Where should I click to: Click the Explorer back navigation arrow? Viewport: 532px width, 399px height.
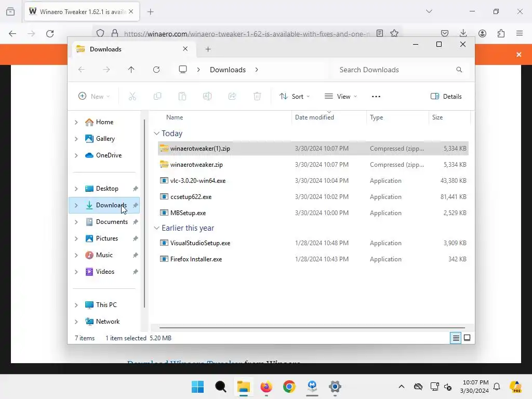[x=82, y=70]
